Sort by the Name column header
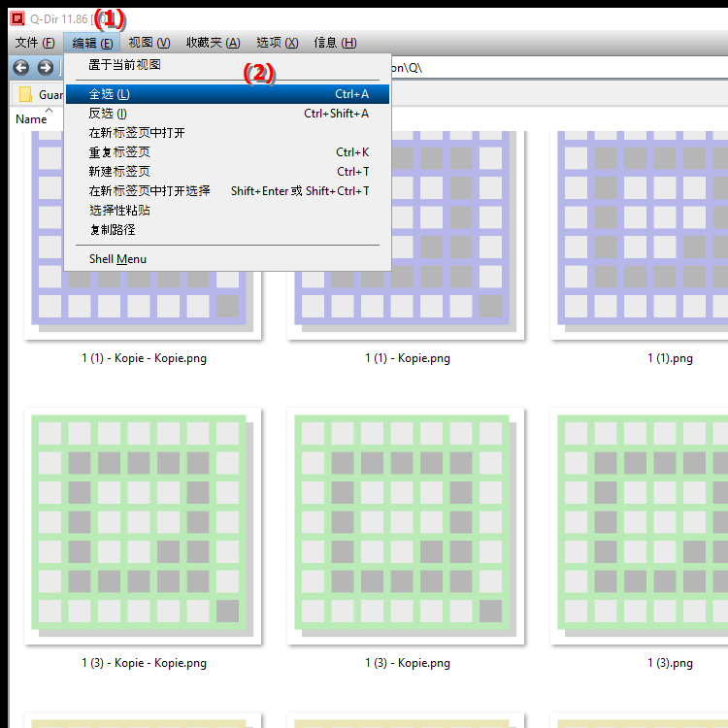 click(x=31, y=119)
